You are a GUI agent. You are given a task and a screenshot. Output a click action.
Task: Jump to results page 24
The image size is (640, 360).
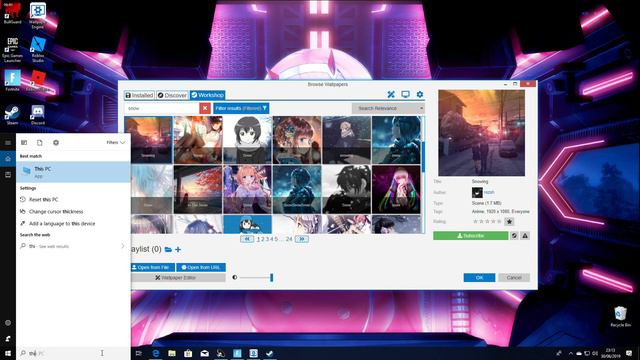pyautogui.click(x=289, y=239)
